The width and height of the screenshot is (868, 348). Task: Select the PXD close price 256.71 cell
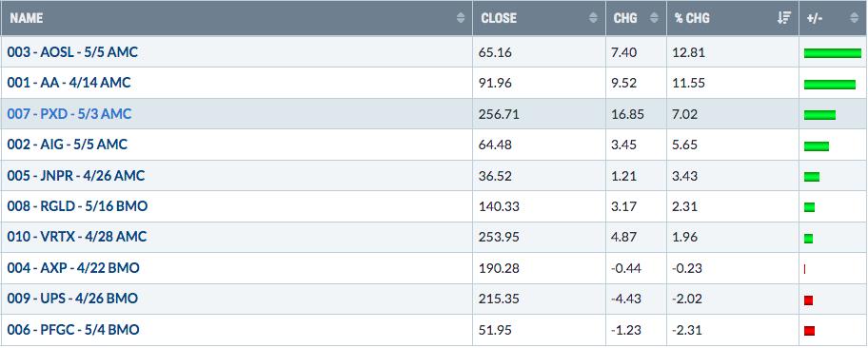pos(539,114)
